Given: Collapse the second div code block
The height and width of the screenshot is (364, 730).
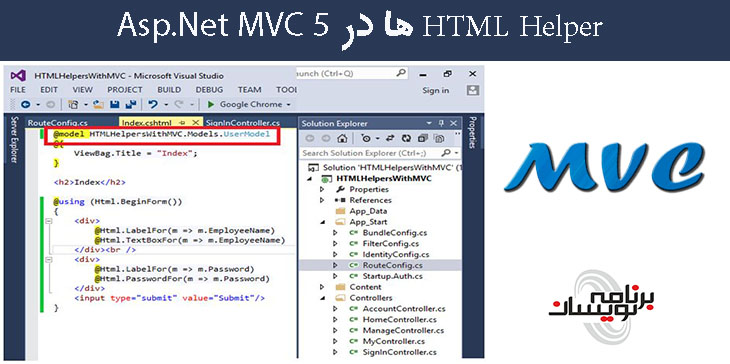Looking at the screenshot, I should (48, 259).
